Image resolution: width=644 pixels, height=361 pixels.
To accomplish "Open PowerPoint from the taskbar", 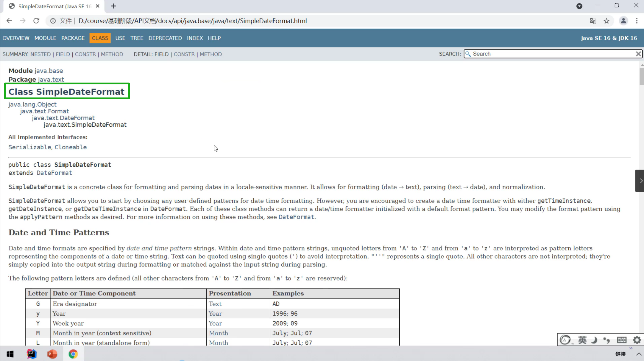I will point(52,354).
